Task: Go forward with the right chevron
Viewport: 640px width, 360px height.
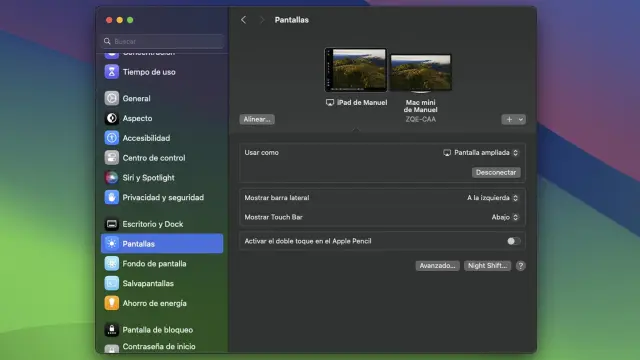Action: click(x=262, y=20)
